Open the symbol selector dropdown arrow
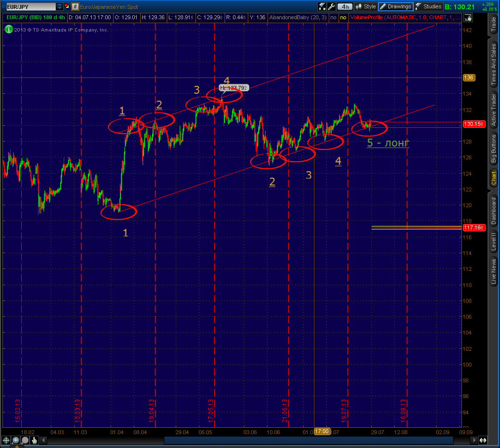Viewport: 500px width, 448px height. click(x=60, y=6)
